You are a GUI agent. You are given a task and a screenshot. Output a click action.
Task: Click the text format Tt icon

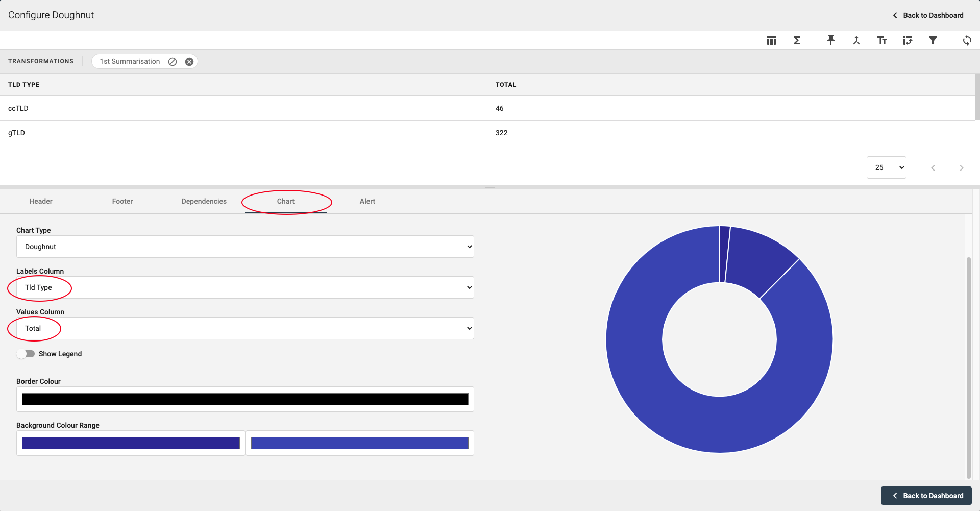coord(881,40)
